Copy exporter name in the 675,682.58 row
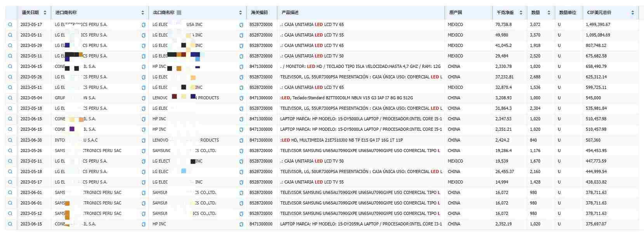This screenshot has height=232, width=644. [x=241, y=56]
